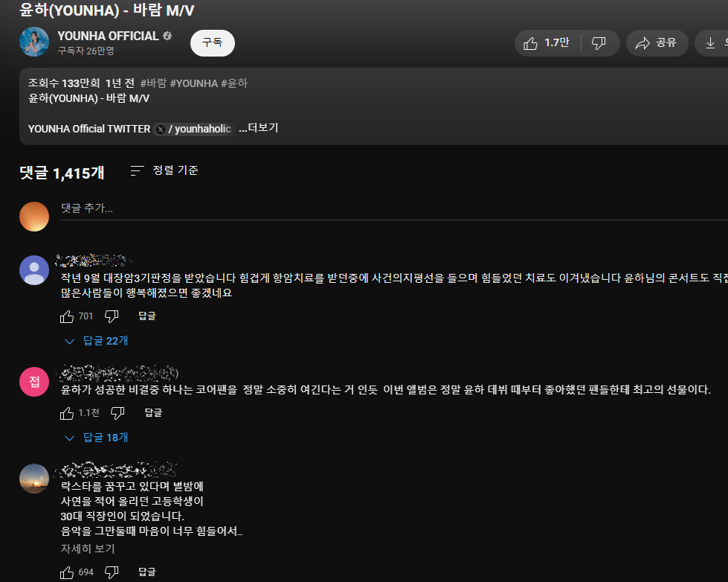Follow the younhaholic Twitter link
The image size is (728, 582).
(x=193, y=129)
